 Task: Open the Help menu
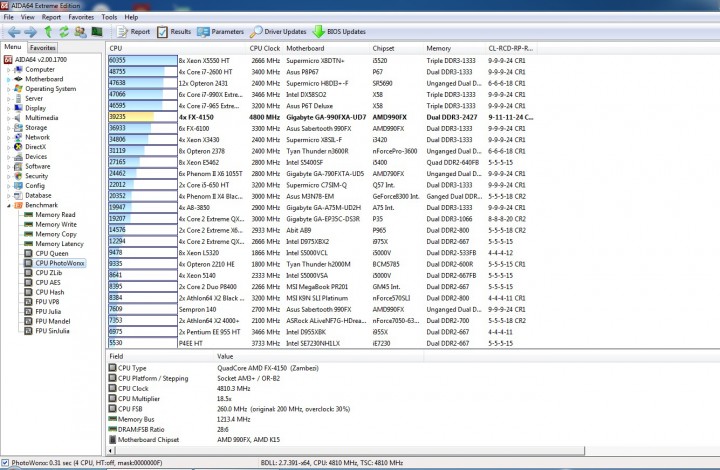point(131,17)
